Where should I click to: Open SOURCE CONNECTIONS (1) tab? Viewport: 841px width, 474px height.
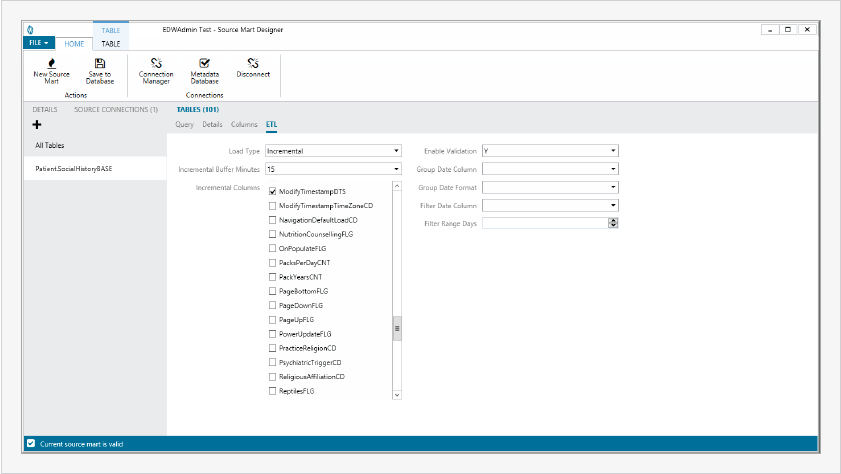[116, 109]
